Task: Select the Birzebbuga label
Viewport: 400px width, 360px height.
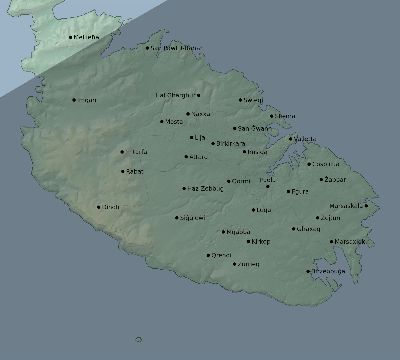Action: (328, 271)
